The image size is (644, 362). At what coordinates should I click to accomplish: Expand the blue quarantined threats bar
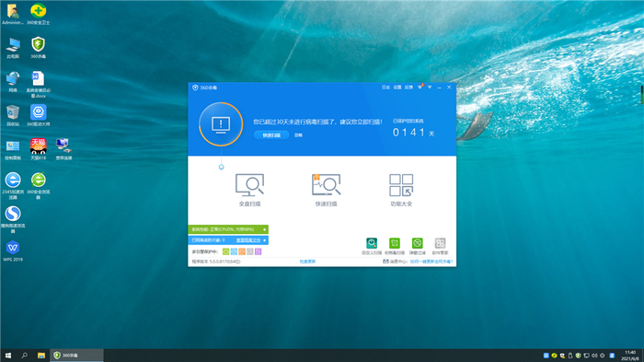click(228, 239)
